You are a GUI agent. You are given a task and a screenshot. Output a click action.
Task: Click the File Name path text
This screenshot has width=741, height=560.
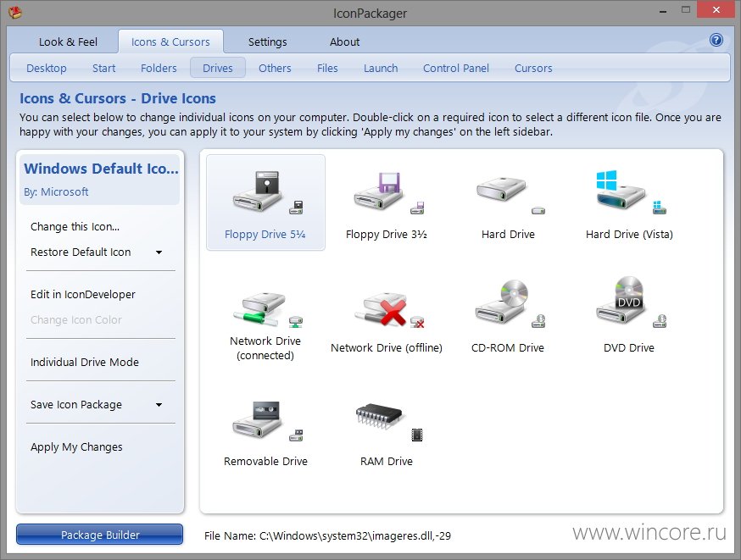tap(327, 536)
